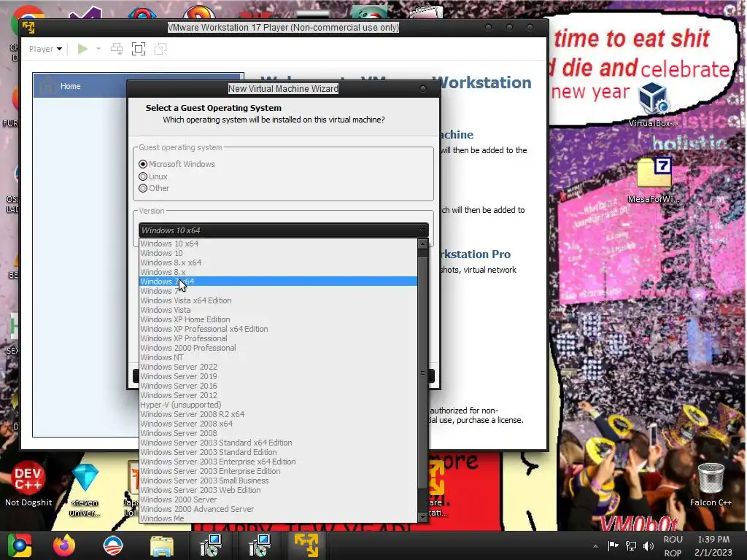Click the version list scroll up arrow
Image resolution: width=747 pixels, height=560 pixels.
point(422,244)
